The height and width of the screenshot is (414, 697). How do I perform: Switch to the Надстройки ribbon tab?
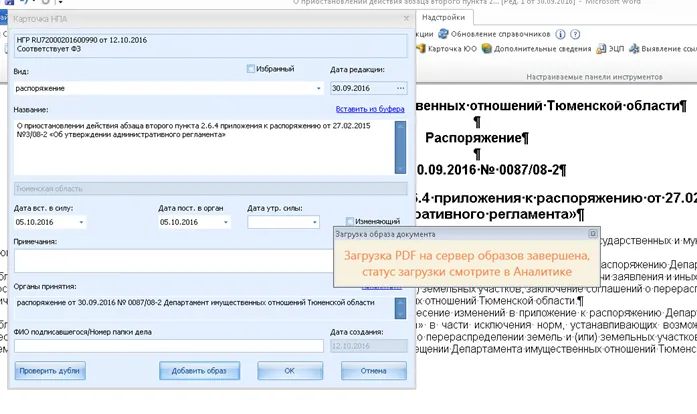tap(443, 17)
